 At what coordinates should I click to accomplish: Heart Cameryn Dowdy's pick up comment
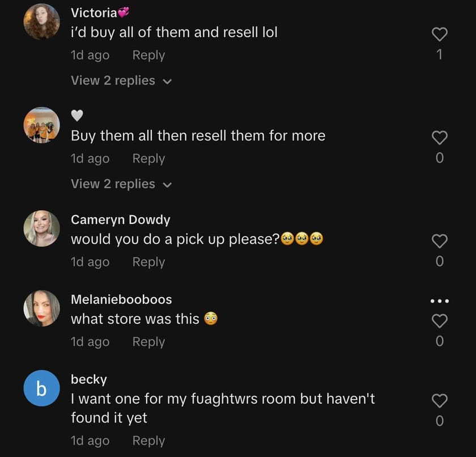[x=440, y=241]
